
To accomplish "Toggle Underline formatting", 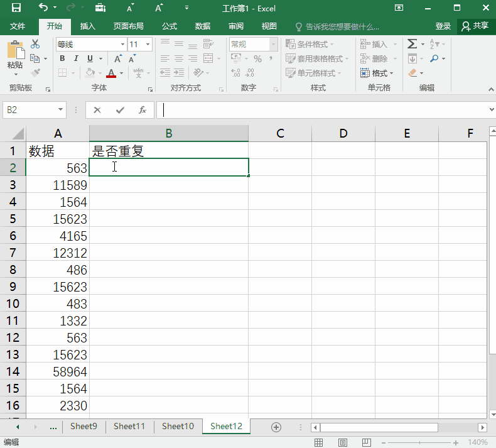I will click(x=90, y=58).
